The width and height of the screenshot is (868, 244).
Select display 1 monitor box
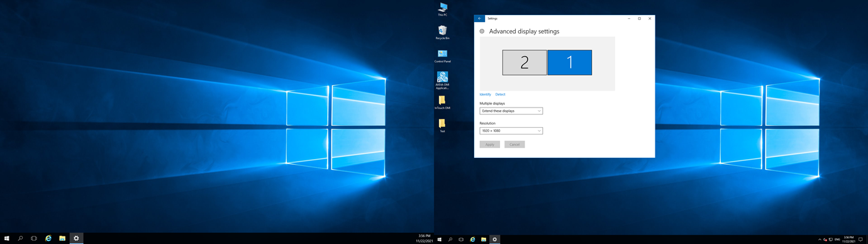tap(570, 62)
